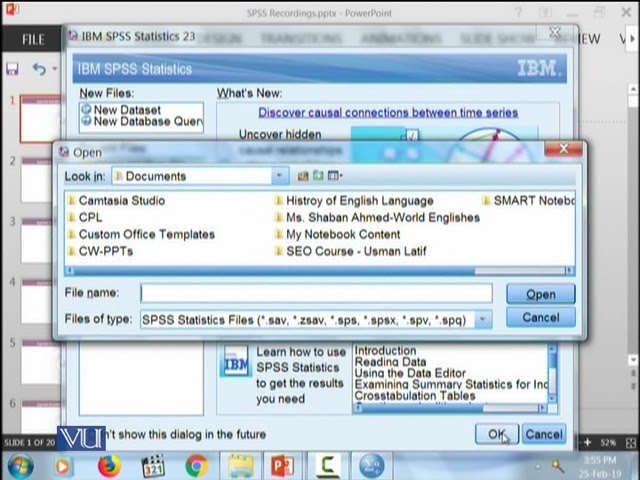The width and height of the screenshot is (640, 480).
Task: Open the Camtasia Studio folder
Action: (116, 200)
